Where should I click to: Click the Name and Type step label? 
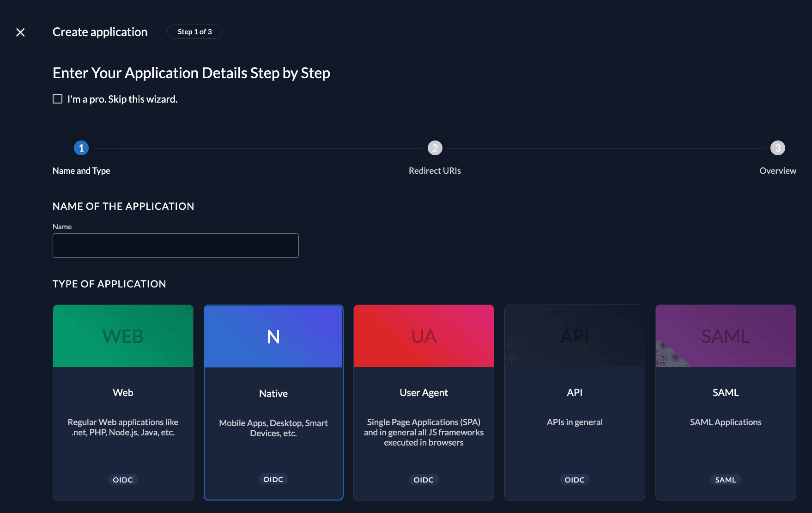[81, 171]
